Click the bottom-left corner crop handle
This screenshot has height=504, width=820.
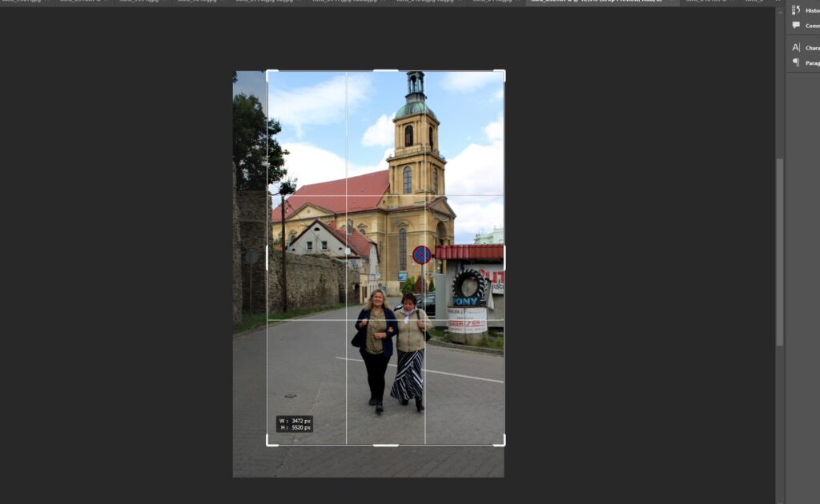pos(272,441)
